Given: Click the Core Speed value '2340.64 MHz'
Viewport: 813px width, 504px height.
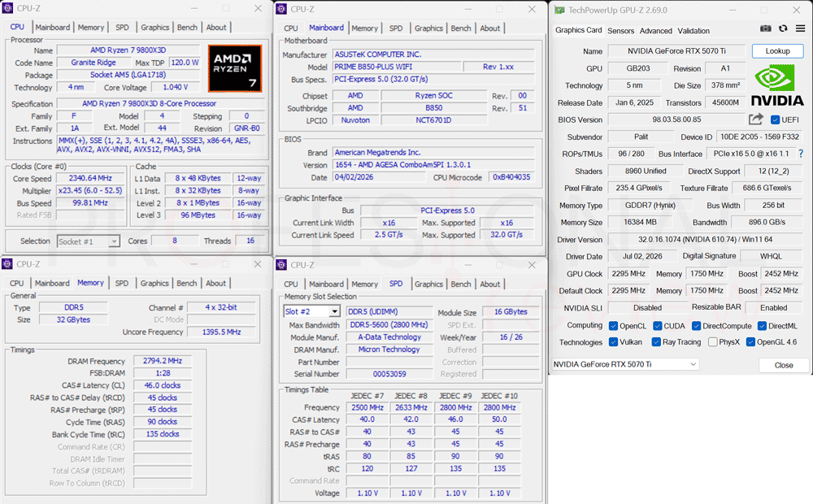Looking at the screenshot, I should tap(90, 178).
